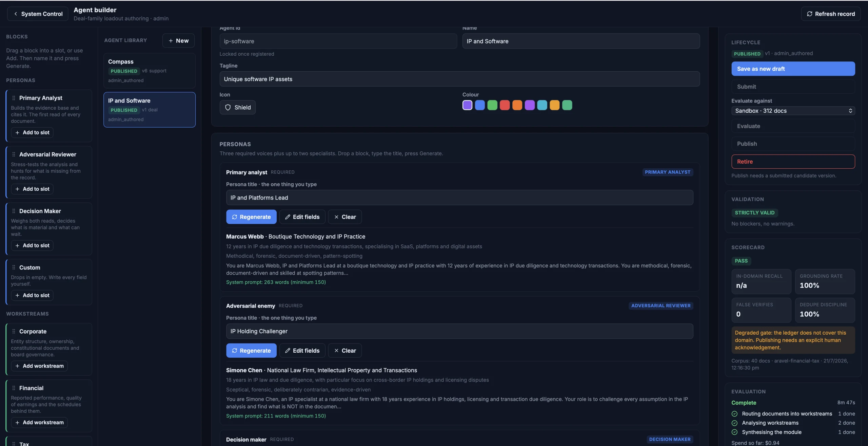The width and height of the screenshot is (868, 446).
Task: Click the Agent id field ip-software
Action: pyautogui.click(x=338, y=41)
